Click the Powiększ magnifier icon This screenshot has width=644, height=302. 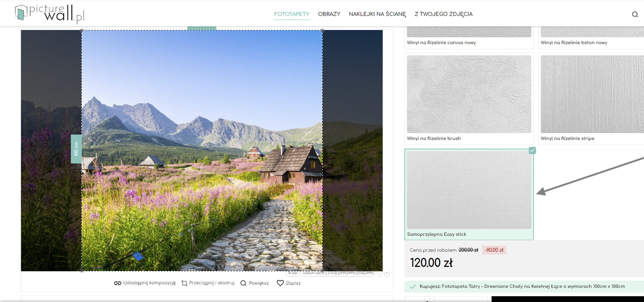243,283
